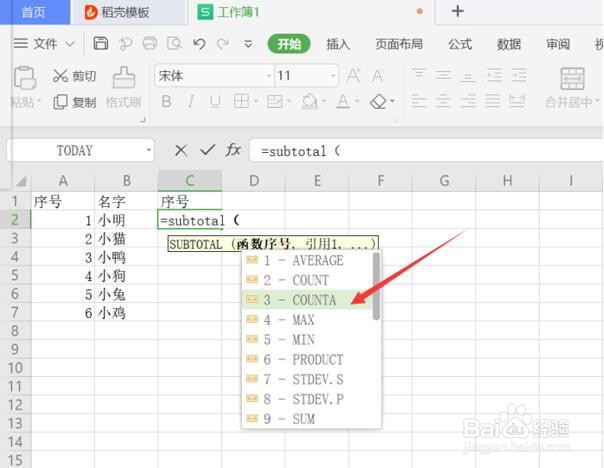Image resolution: width=604 pixels, height=468 pixels.
Task: Click the font color A icon
Action: [343, 102]
